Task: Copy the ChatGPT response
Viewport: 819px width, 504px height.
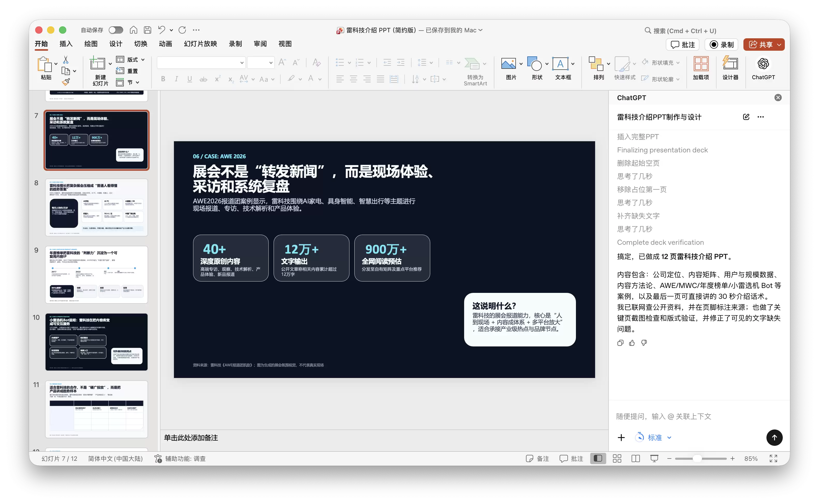Action: click(620, 343)
